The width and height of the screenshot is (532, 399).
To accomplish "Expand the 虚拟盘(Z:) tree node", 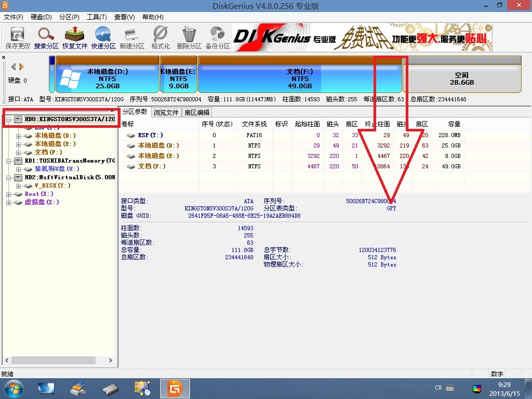I will (9, 202).
